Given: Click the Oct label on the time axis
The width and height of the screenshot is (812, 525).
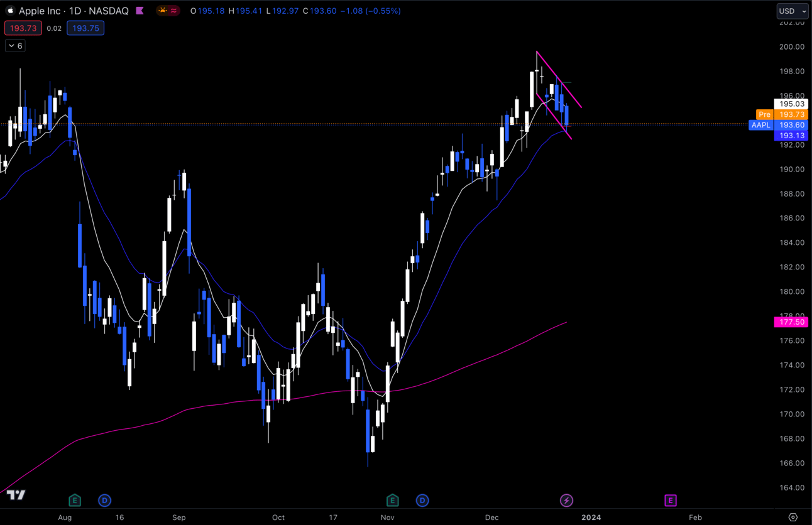Looking at the screenshot, I should click(x=278, y=517).
